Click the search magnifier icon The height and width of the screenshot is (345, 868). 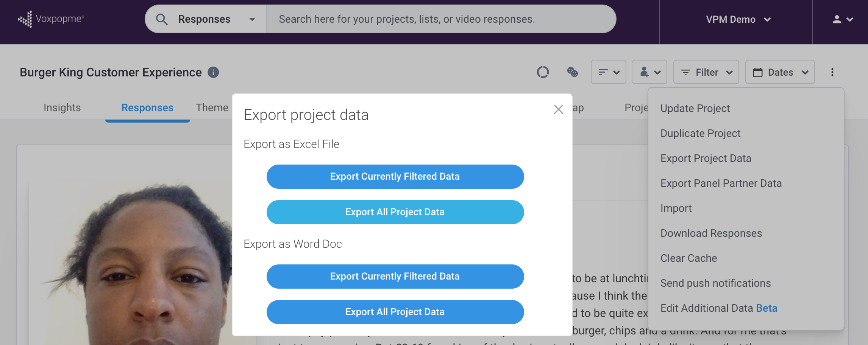pos(162,19)
